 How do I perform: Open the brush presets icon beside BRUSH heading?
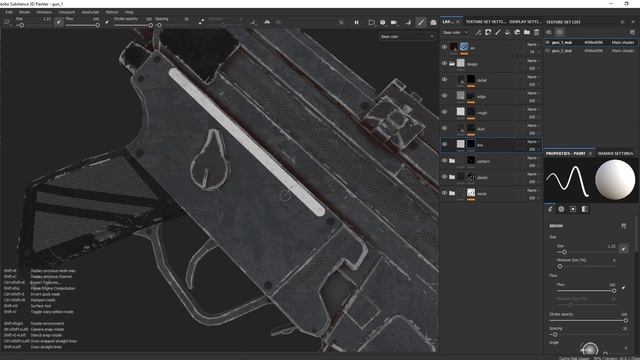tap(624, 226)
